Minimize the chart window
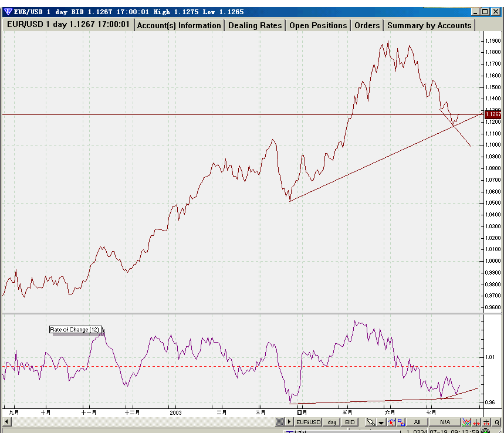This screenshot has width=504, height=433. click(475, 12)
